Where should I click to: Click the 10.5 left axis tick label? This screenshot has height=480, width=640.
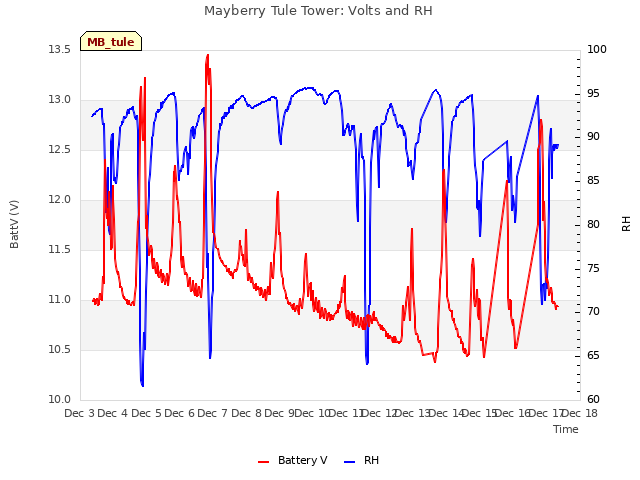click(x=60, y=349)
